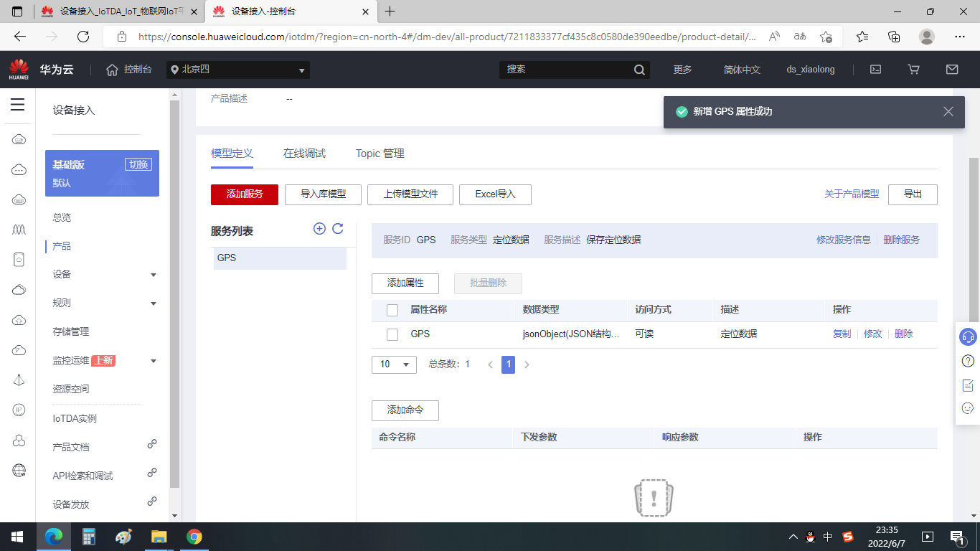The height and width of the screenshot is (551, 980).
Task: Click the 删除服务 link
Action: [x=902, y=240]
